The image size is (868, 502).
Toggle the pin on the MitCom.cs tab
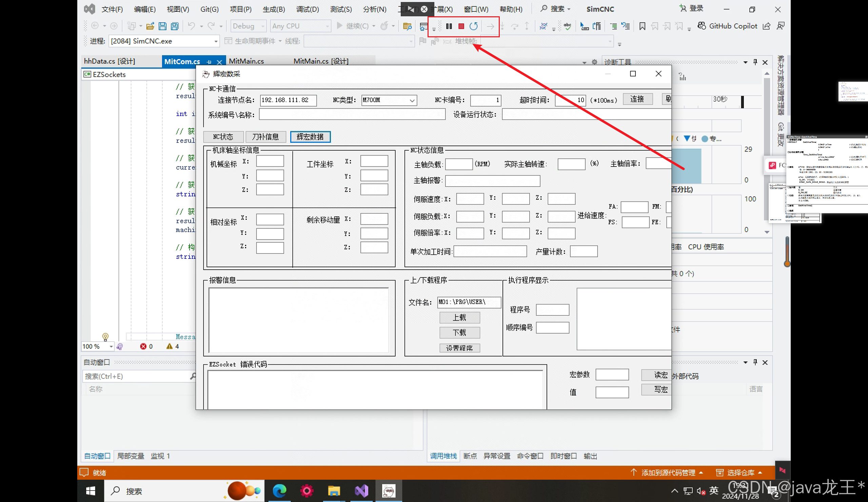[x=209, y=62]
